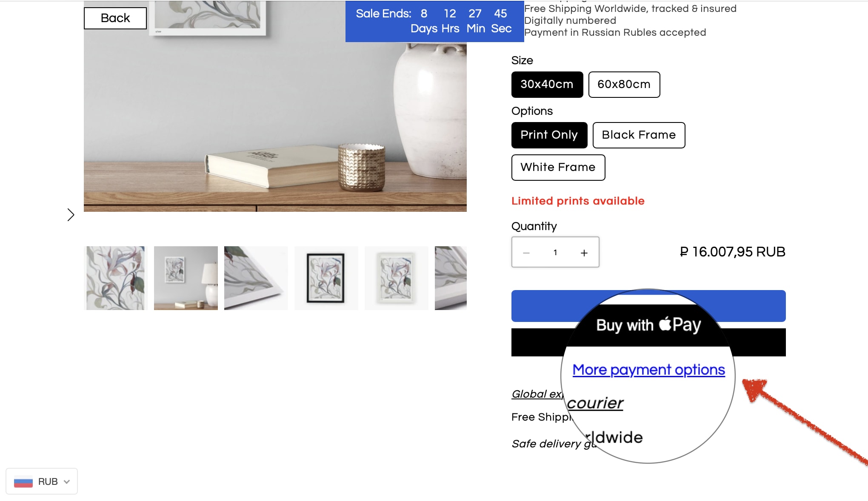This screenshot has height=501, width=868.
Task: Choose the White Frame option
Action: [x=558, y=168]
